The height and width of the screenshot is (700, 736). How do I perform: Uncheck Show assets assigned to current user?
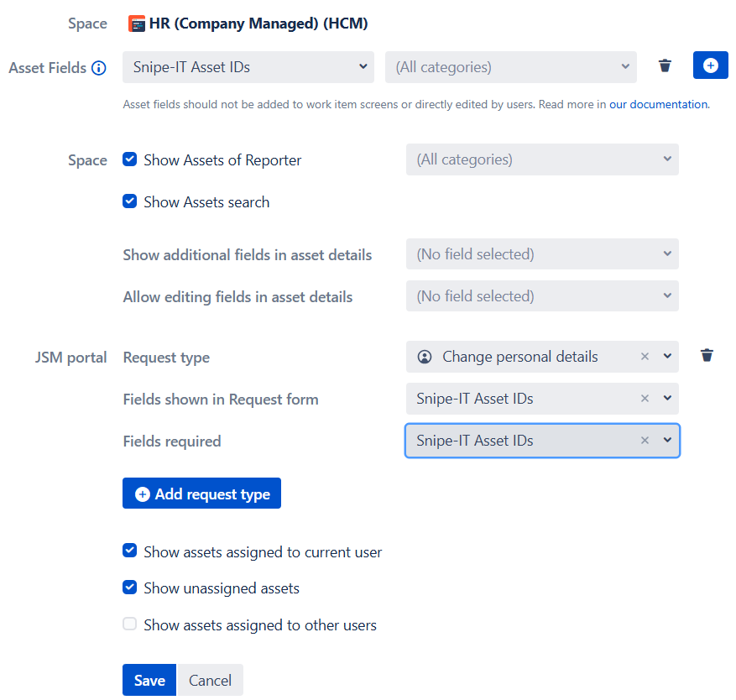(130, 551)
